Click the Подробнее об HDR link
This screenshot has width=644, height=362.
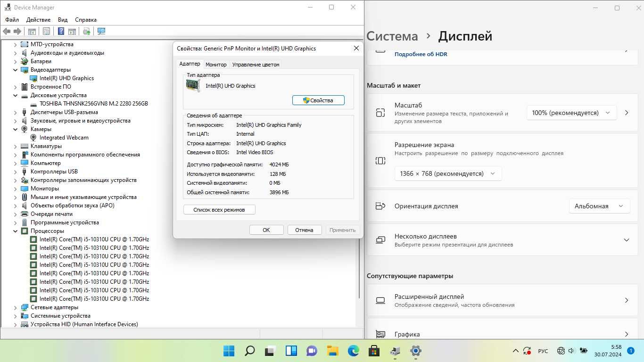tap(421, 54)
